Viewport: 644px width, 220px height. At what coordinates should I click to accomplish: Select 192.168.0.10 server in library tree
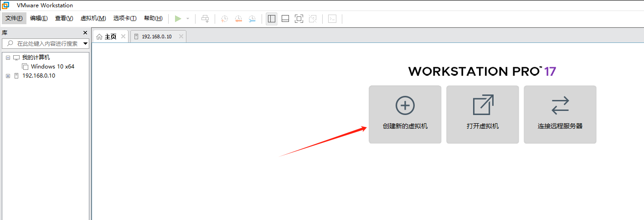tap(39, 76)
